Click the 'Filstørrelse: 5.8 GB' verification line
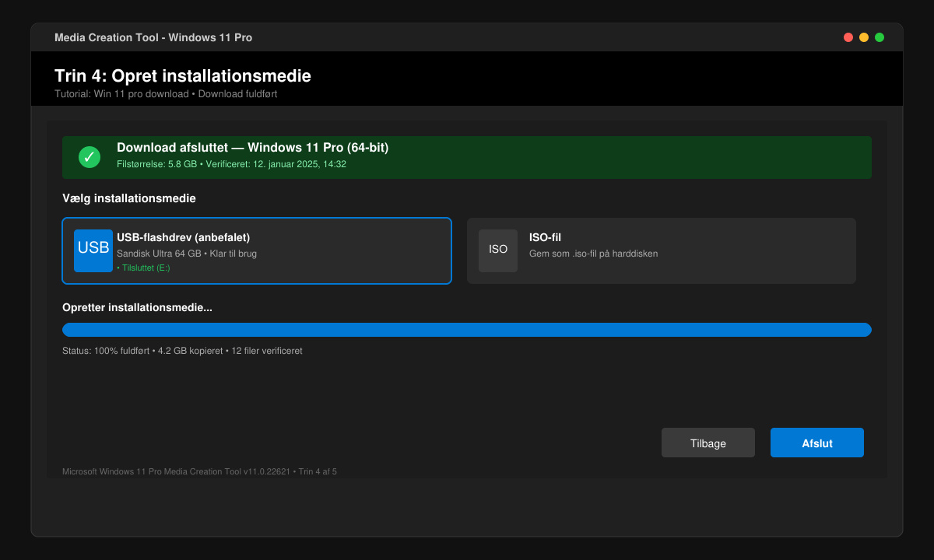This screenshot has height=560, width=934. coord(231,164)
